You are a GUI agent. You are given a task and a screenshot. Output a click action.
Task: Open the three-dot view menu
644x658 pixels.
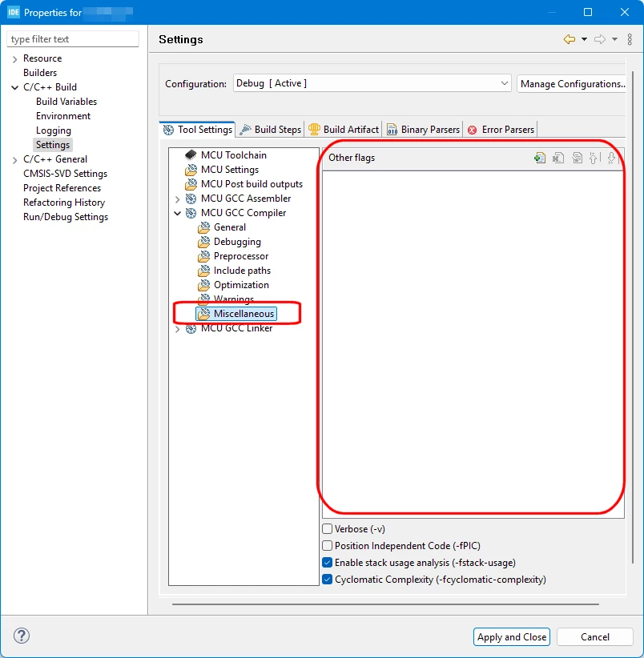pos(630,39)
